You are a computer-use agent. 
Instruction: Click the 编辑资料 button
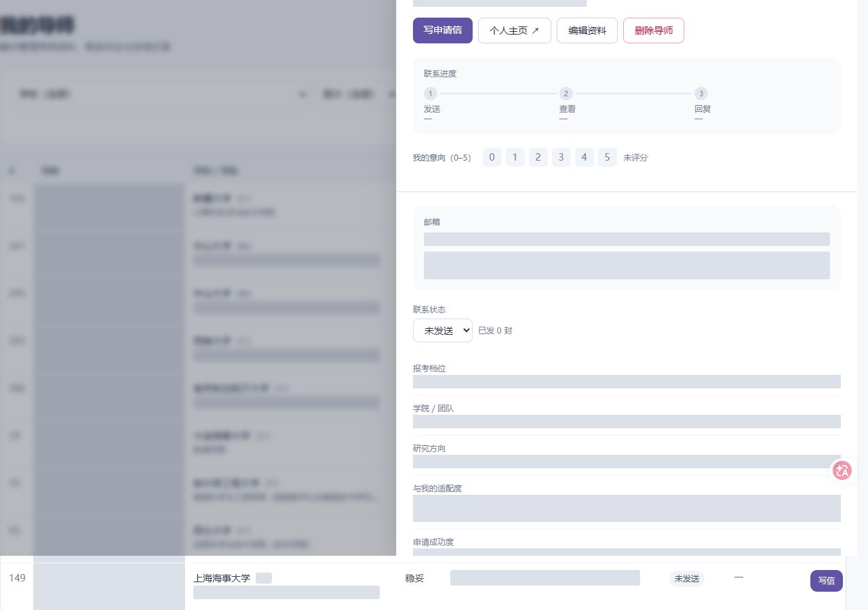(587, 30)
